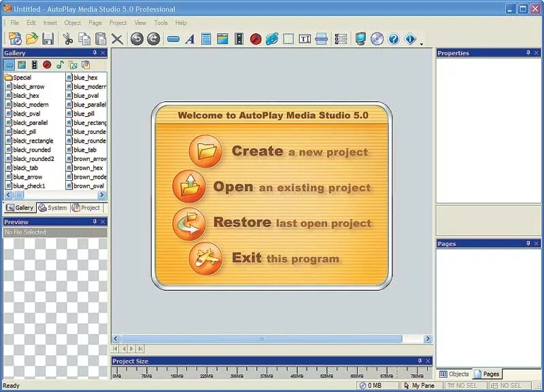Show videos filter in Gallery toolbar
The image size is (544, 392).
[x=35, y=65]
